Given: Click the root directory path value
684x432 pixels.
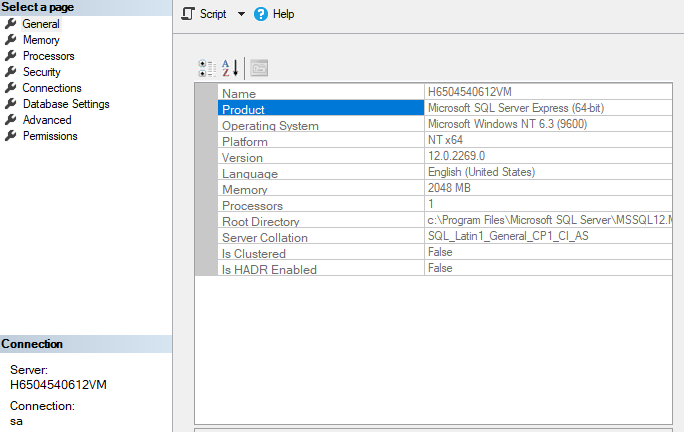Looking at the screenshot, I should [550, 220].
